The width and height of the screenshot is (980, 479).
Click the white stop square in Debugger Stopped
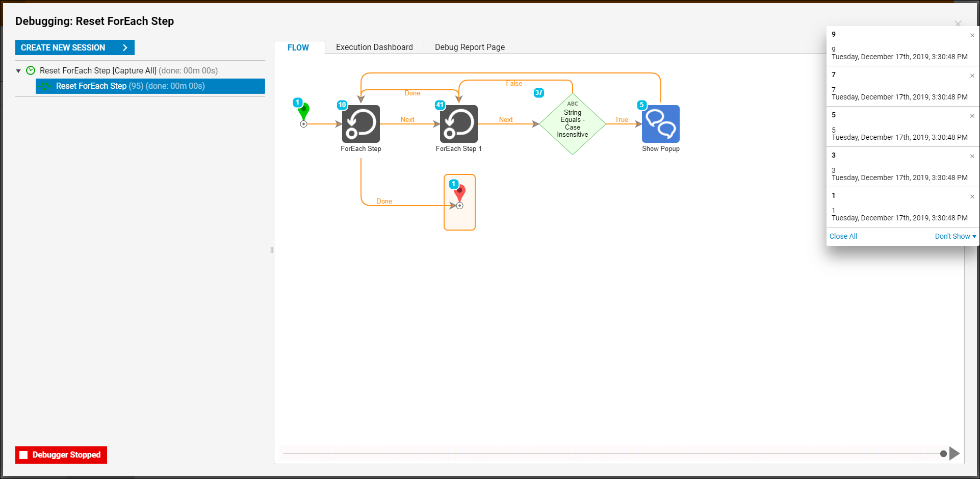point(23,455)
